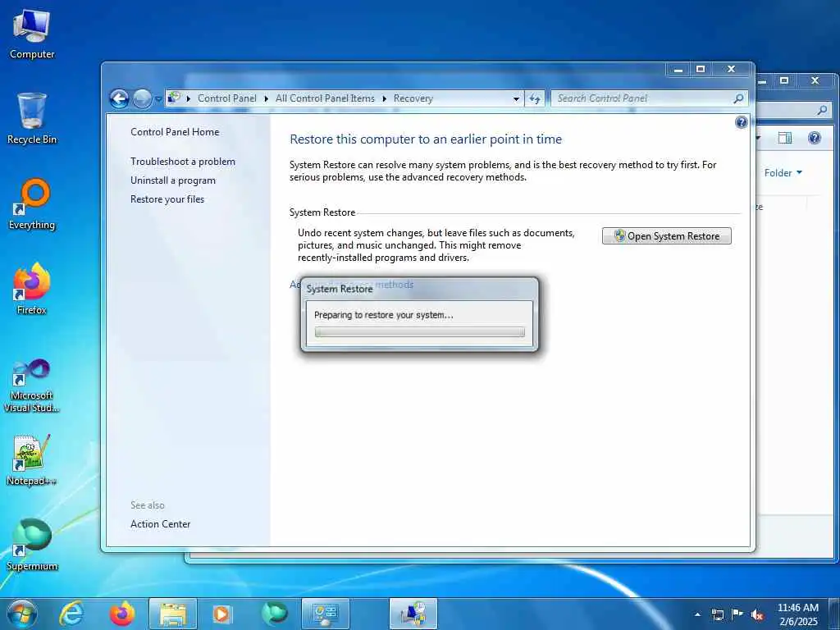The width and height of the screenshot is (840, 630).
Task: Select the Firefox desktop shortcut
Action: [x=32, y=290]
